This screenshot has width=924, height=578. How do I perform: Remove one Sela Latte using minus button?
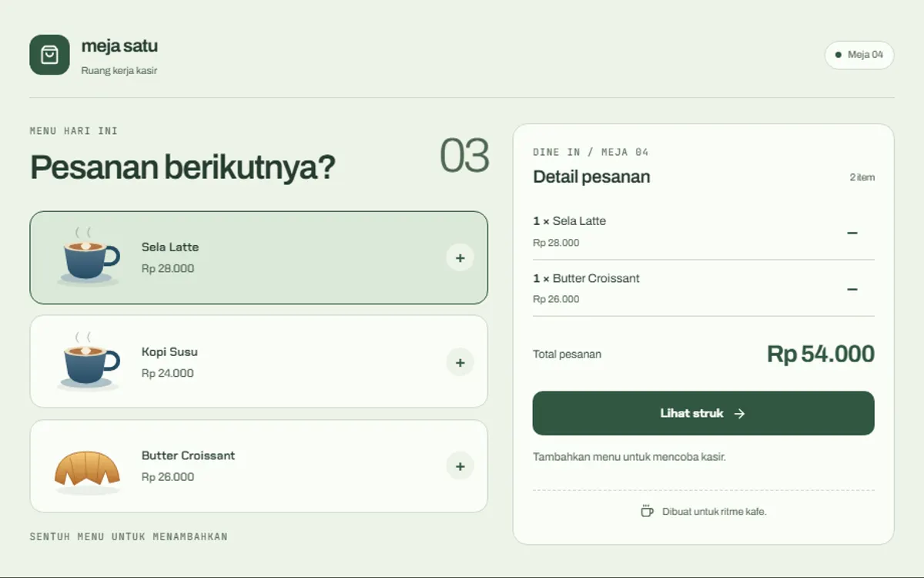click(x=852, y=232)
